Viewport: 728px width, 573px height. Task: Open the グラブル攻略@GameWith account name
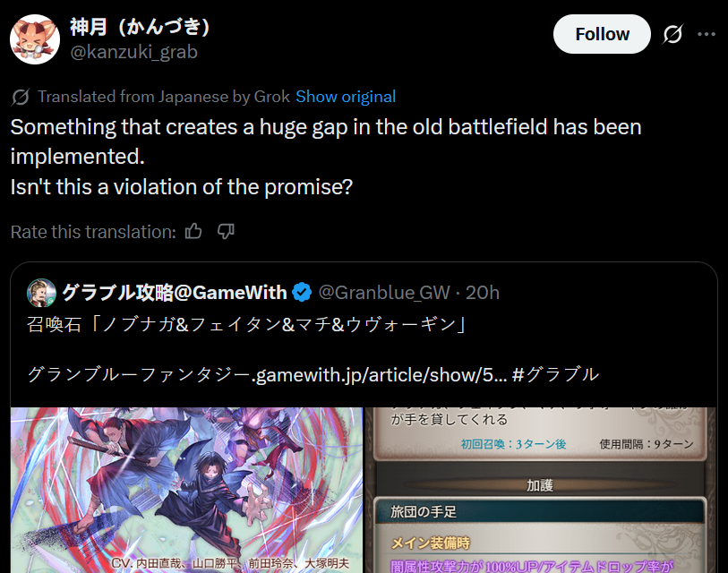pyautogui.click(x=175, y=293)
